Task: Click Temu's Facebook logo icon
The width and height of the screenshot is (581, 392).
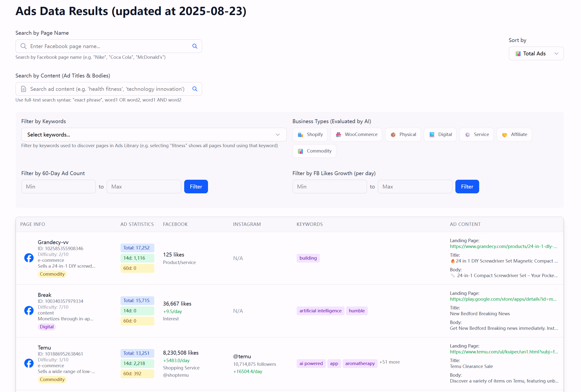Action: [29, 363]
